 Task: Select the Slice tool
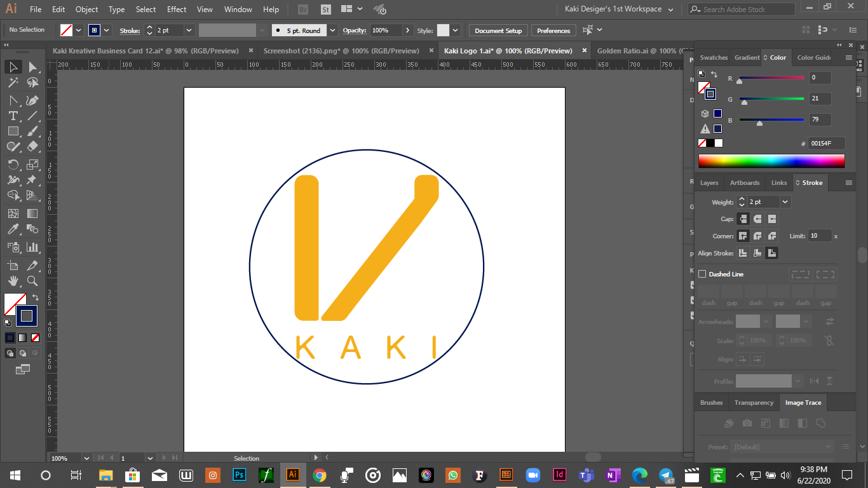pos(32,266)
